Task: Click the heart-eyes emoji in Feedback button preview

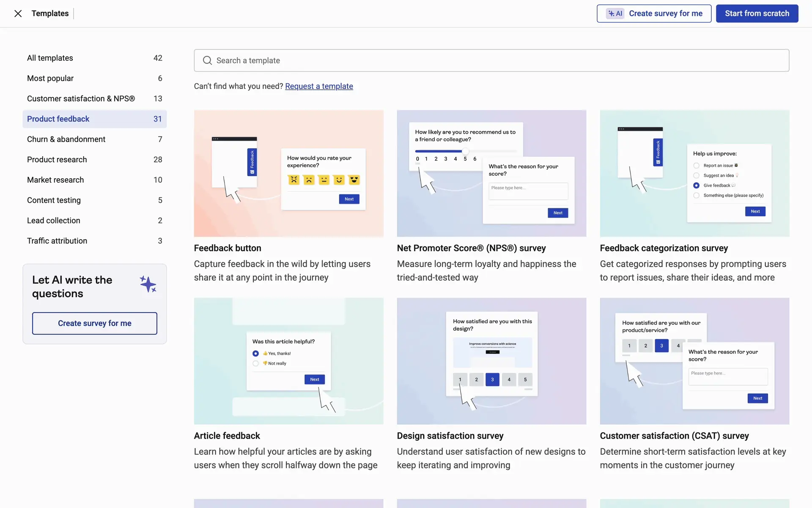Action: click(x=354, y=180)
